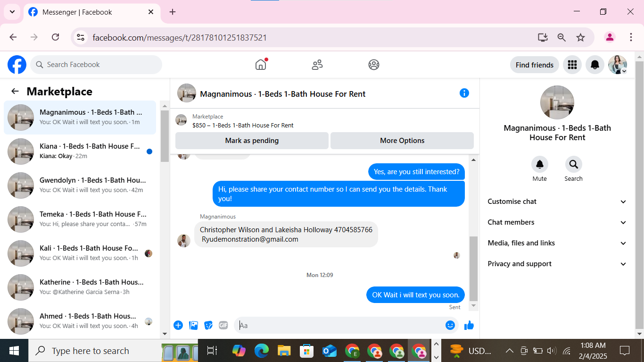Open conversation information icon

click(x=464, y=93)
